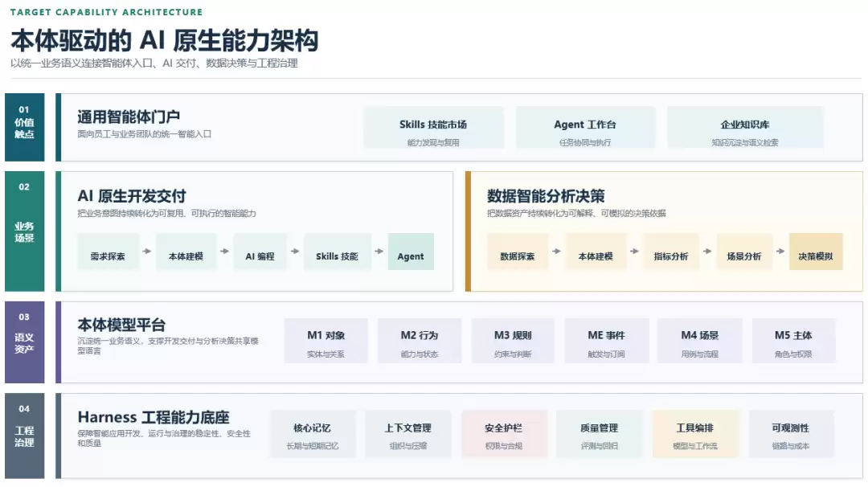This screenshot has height=487, width=868.
Task: Click the 02 业务场景 label block
Action: (x=24, y=231)
